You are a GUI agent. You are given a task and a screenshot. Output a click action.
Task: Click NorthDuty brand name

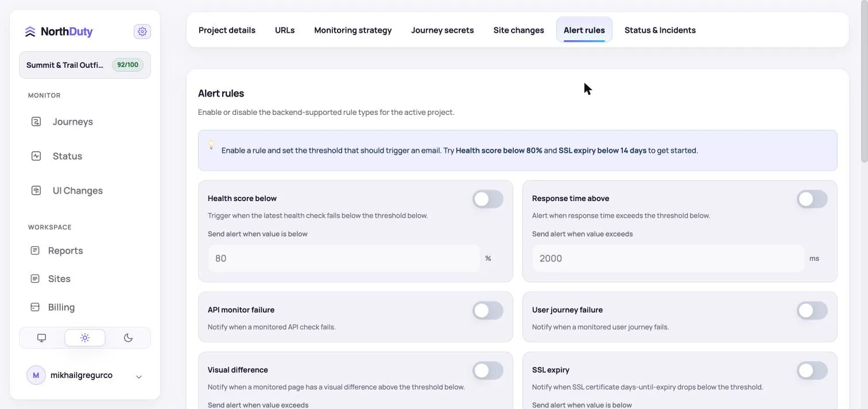click(67, 32)
